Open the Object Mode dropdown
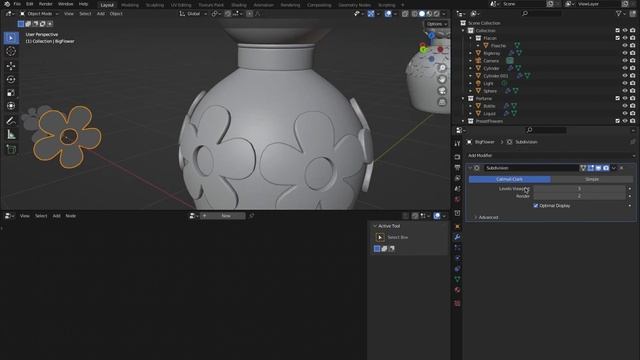This screenshot has height=360, width=640. [x=39, y=13]
